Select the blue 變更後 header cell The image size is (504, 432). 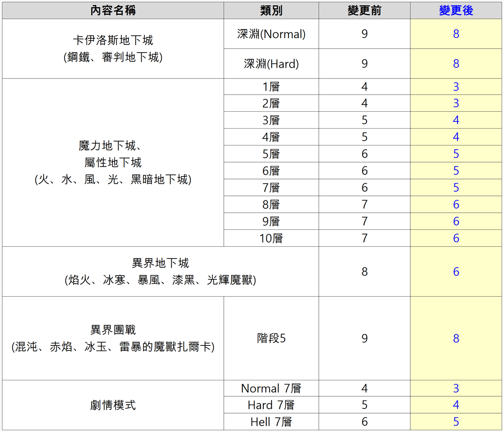tap(456, 11)
